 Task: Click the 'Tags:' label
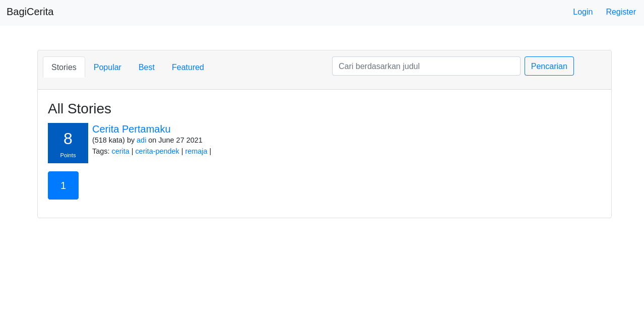click(x=101, y=151)
